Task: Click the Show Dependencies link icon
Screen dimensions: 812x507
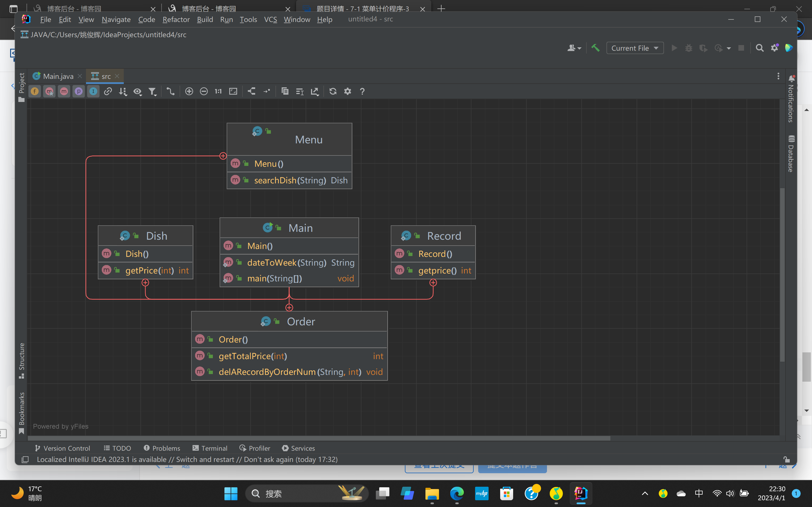Action: point(108,91)
